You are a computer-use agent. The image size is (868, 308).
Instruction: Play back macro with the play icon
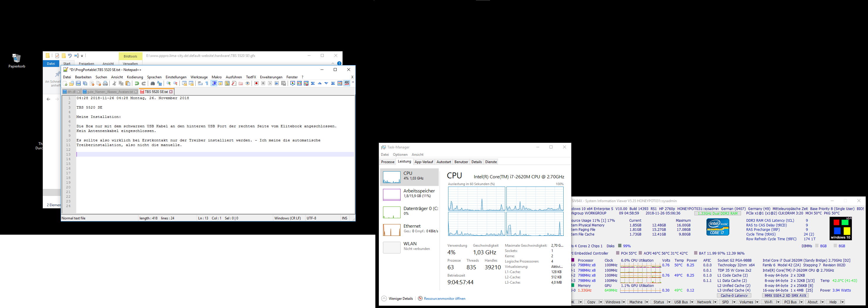tap(270, 83)
